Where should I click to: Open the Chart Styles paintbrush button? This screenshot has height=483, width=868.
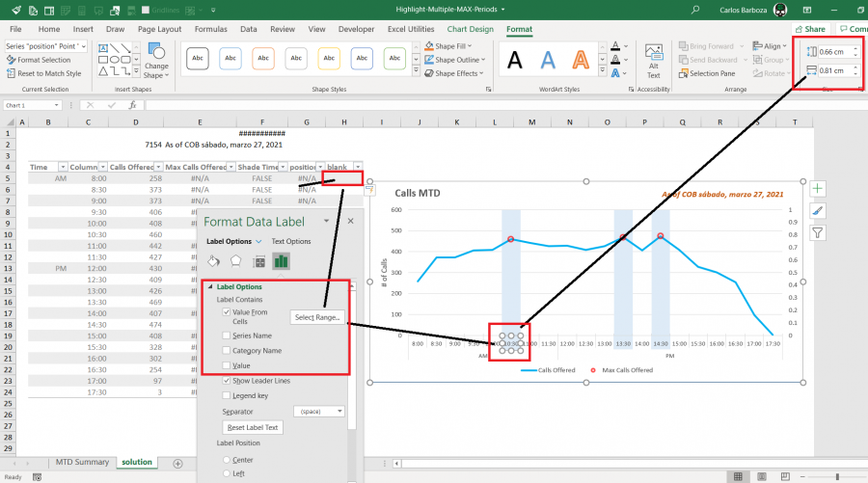pos(818,211)
